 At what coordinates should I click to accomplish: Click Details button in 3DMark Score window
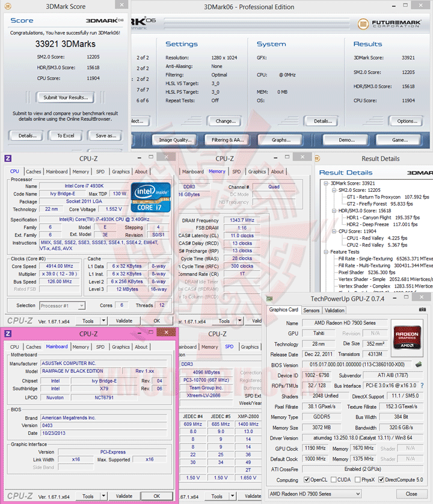tap(27, 136)
